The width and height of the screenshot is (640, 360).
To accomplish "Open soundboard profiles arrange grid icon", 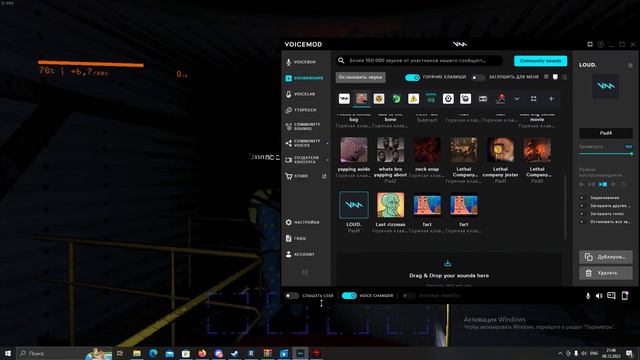I will [533, 99].
